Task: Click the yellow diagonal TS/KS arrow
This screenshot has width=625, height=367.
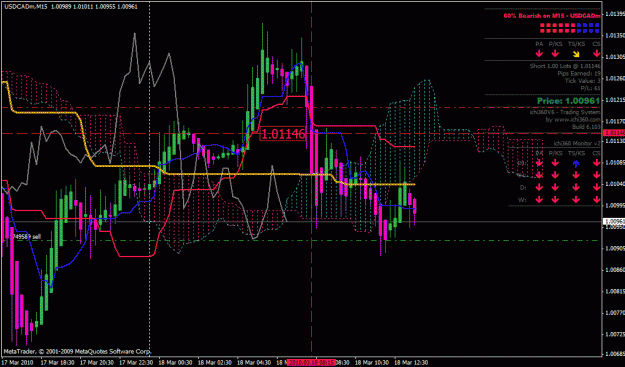Action: click(x=576, y=54)
